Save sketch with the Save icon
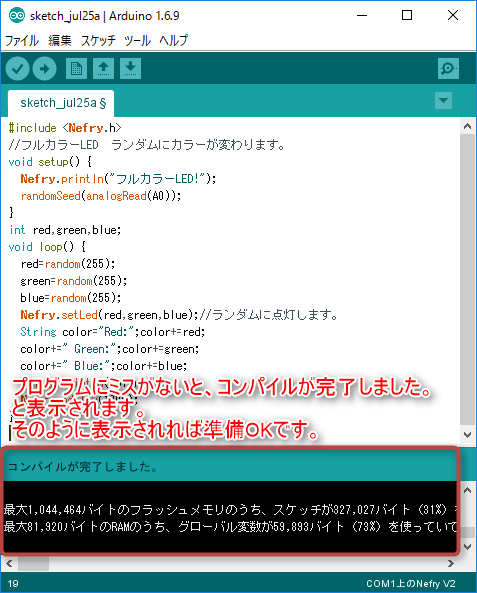This screenshot has height=593, width=477. click(x=131, y=68)
